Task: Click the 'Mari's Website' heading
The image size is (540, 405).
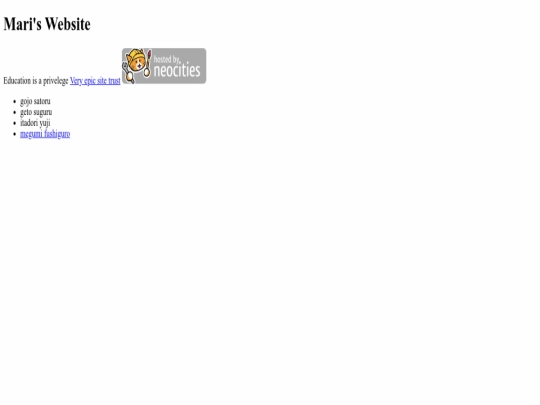Action: coord(47,24)
